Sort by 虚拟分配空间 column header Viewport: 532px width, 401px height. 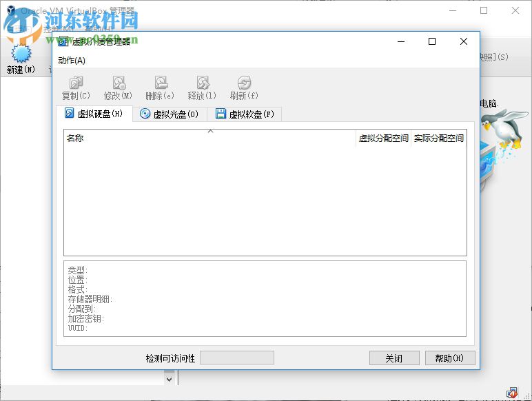pyautogui.click(x=383, y=138)
